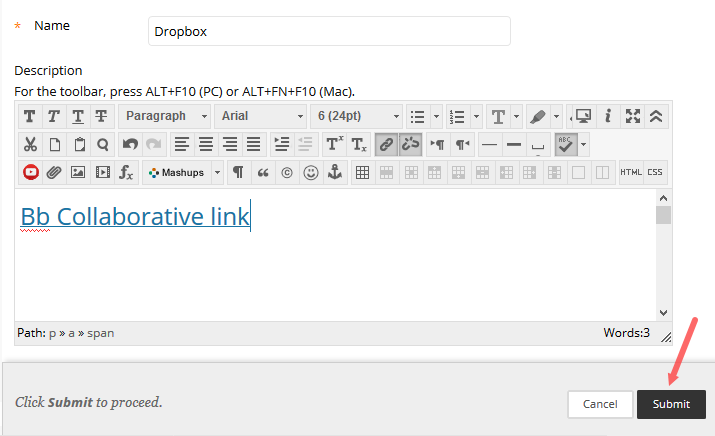Set right-to-left text direction

462,145
